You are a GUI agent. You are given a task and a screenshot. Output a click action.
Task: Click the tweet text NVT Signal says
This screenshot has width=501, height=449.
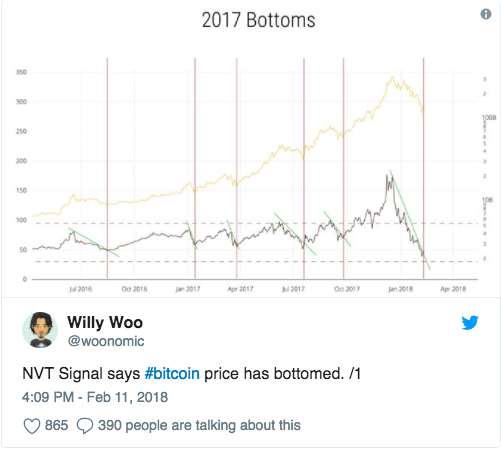pyautogui.click(x=81, y=373)
